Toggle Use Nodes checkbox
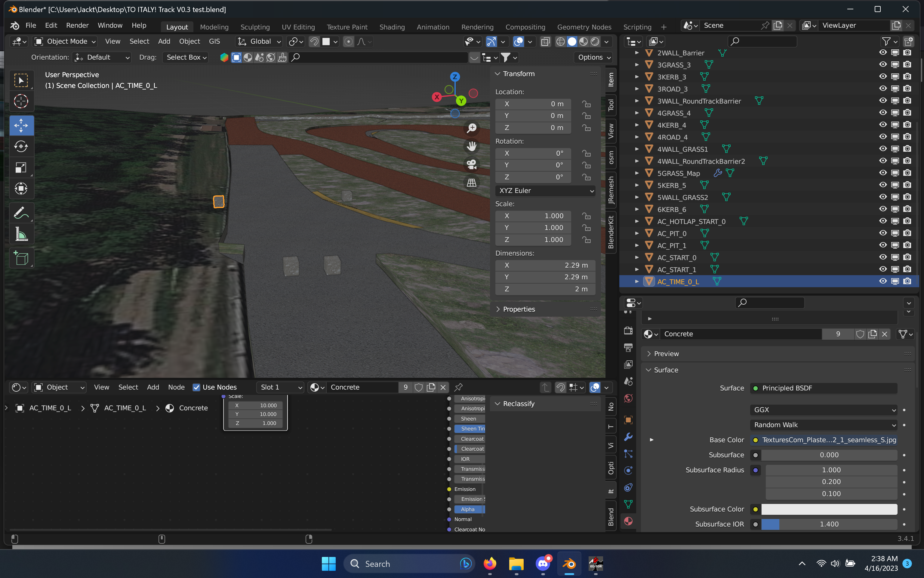 (196, 387)
